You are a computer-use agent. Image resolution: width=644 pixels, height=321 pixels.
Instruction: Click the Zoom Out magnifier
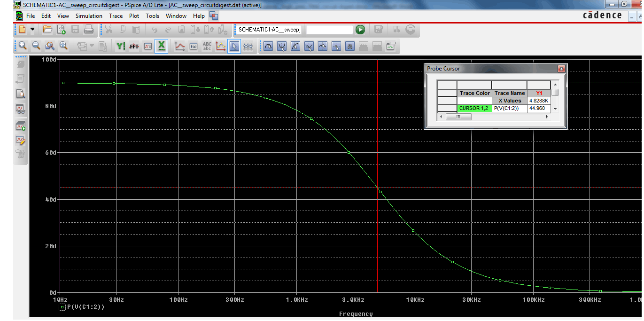[x=36, y=46]
